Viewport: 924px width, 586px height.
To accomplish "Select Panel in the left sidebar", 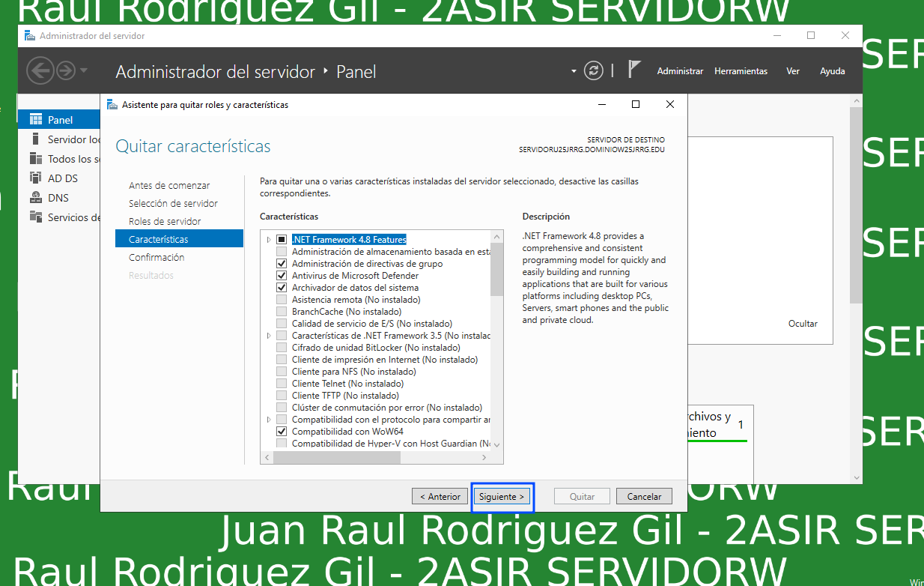I will click(x=59, y=120).
